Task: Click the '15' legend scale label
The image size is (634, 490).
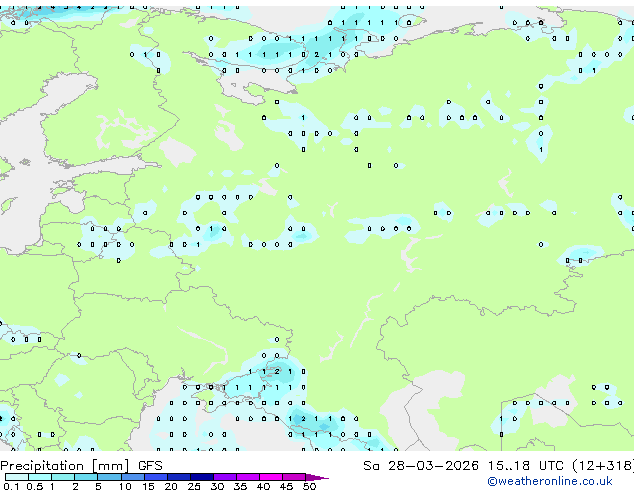Action: click(148, 486)
